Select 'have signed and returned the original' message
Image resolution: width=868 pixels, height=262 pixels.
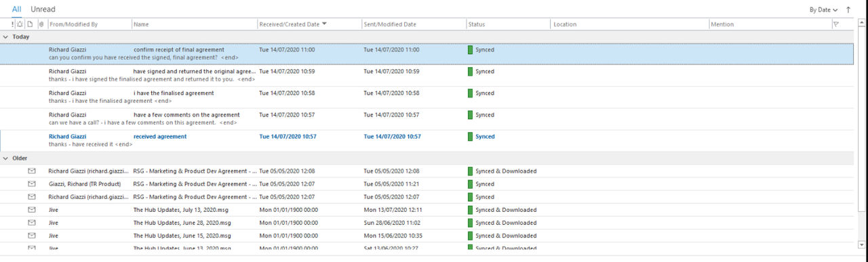427,75
